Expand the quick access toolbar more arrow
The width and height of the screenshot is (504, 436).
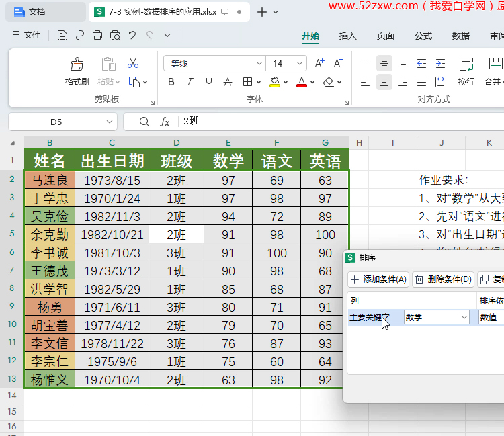tap(167, 35)
